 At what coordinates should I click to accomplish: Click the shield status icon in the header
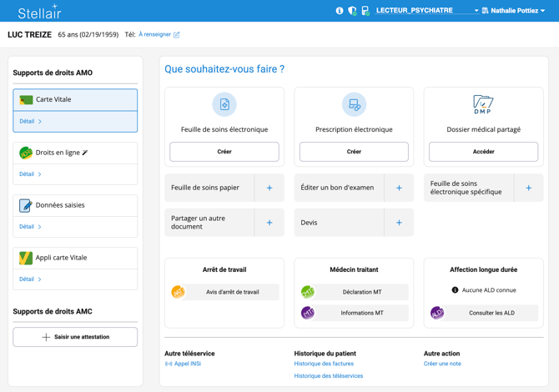352,11
